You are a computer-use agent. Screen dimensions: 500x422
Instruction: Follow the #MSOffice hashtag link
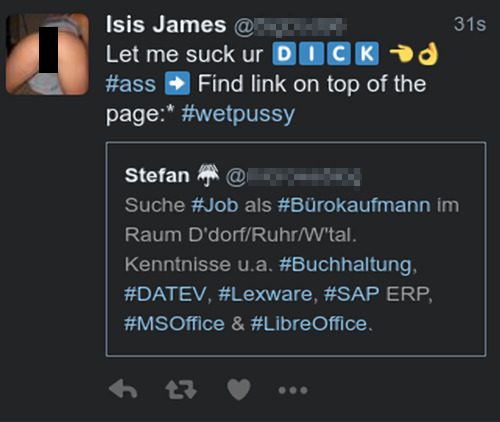(x=174, y=324)
